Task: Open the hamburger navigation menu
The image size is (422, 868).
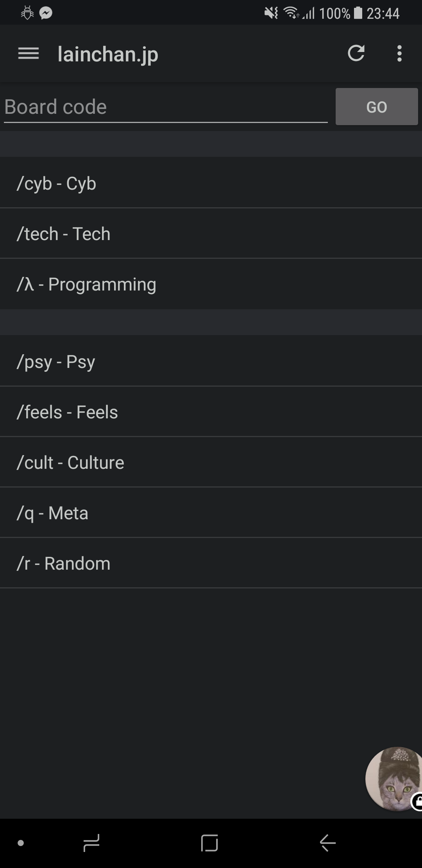Action: coord(29,54)
